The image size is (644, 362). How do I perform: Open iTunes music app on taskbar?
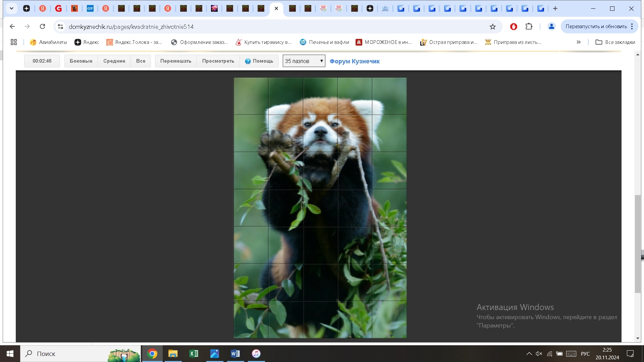click(256, 354)
